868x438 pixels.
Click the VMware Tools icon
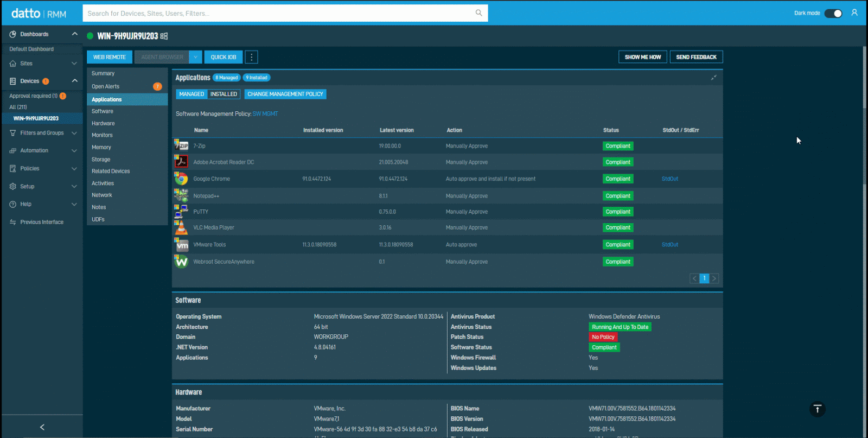(x=181, y=245)
